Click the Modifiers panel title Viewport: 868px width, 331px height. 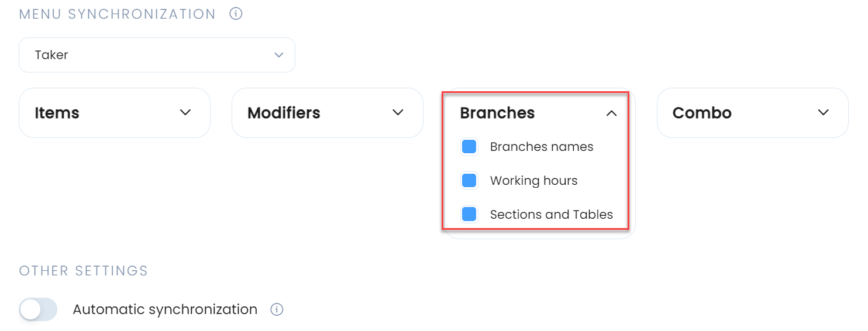tap(284, 113)
